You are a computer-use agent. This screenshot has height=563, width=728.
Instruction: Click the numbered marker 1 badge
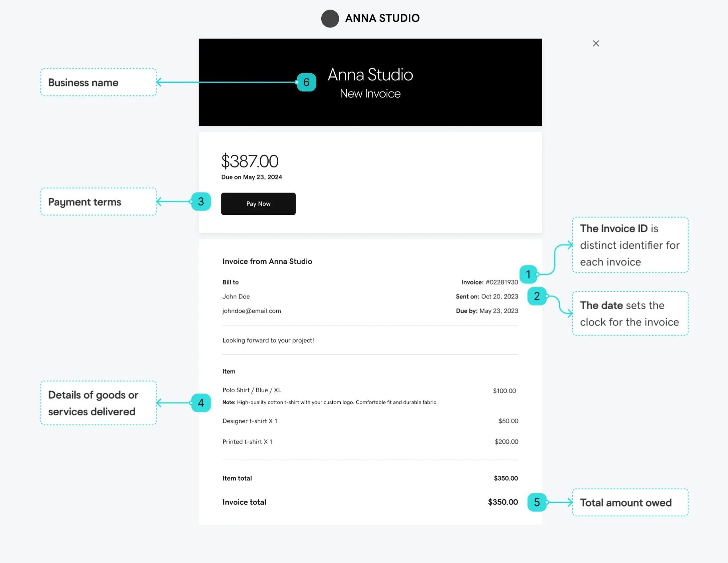tap(528, 274)
